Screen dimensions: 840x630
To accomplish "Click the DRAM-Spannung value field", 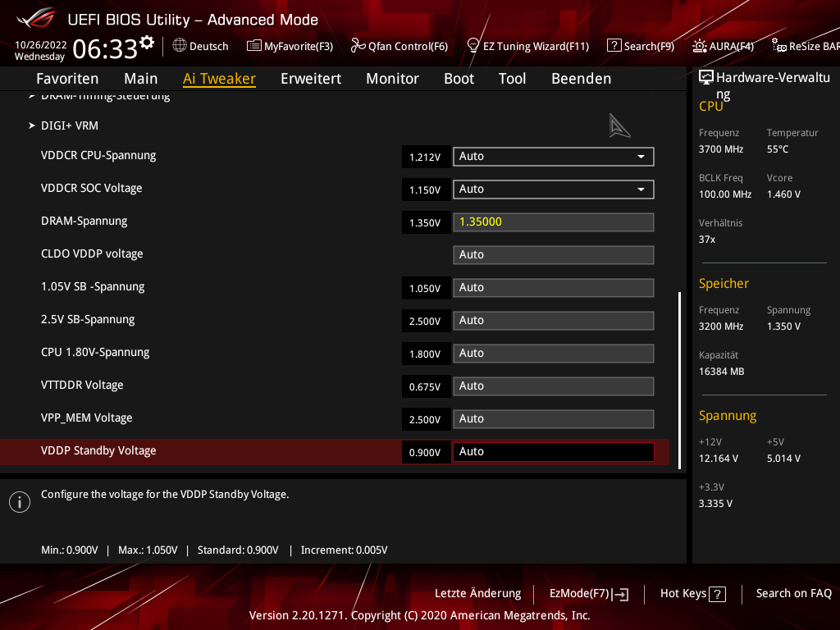I will coord(554,222).
